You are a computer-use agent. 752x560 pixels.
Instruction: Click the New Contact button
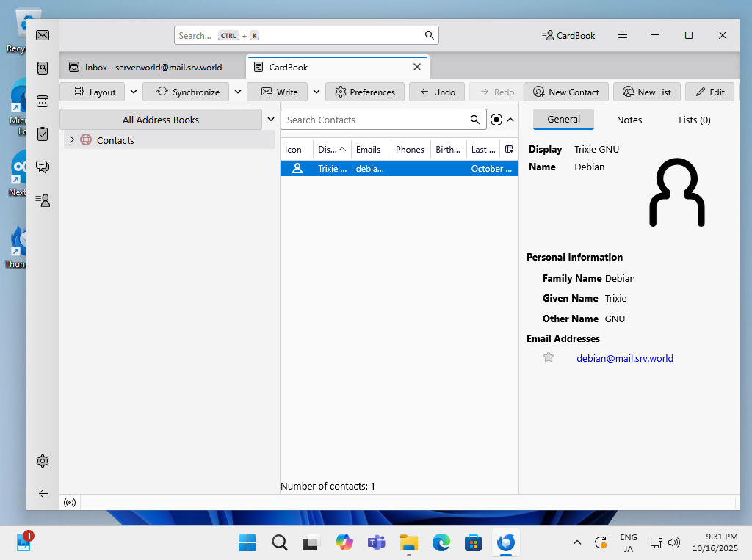coord(565,92)
